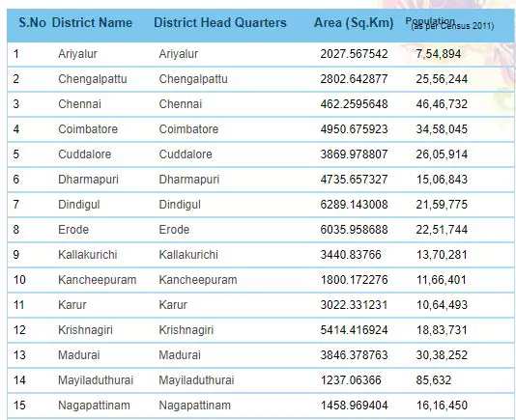Select the Cuddalore district name
Viewport: 516px width, 420px height.
[x=85, y=154]
